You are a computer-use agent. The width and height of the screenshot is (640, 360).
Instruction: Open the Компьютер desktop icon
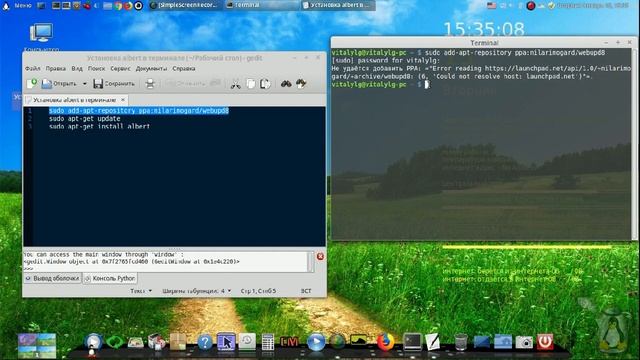click(41, 37)
